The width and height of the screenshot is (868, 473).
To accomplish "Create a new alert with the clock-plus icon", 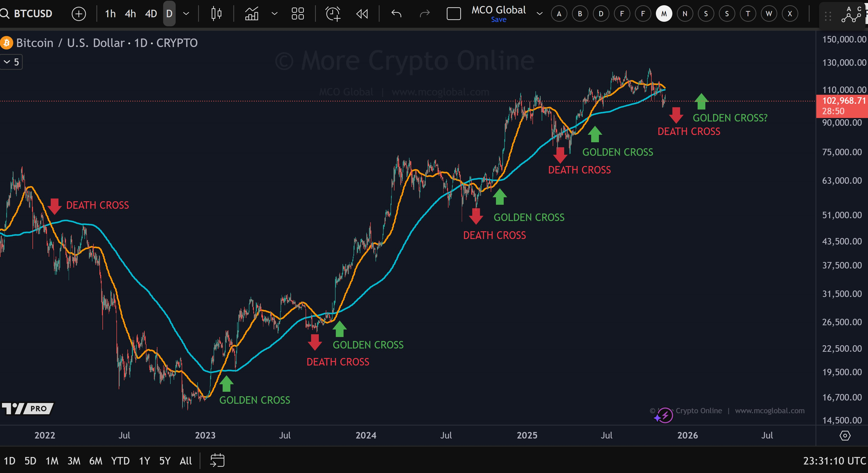I will click(333, 13).
